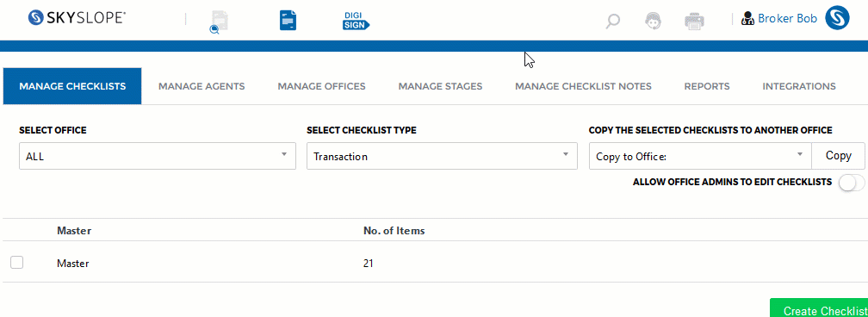Click the round SkySlope avatar icon

[x=837, y=18]
